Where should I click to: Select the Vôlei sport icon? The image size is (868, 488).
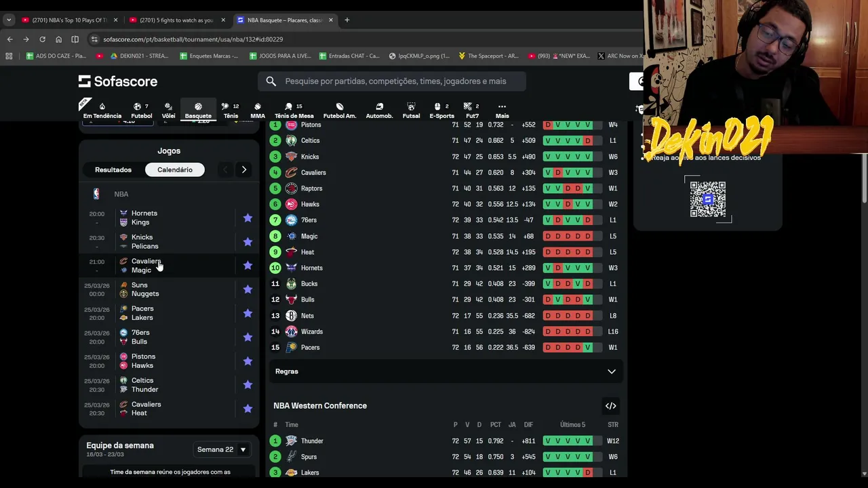(x=168, y=110)
